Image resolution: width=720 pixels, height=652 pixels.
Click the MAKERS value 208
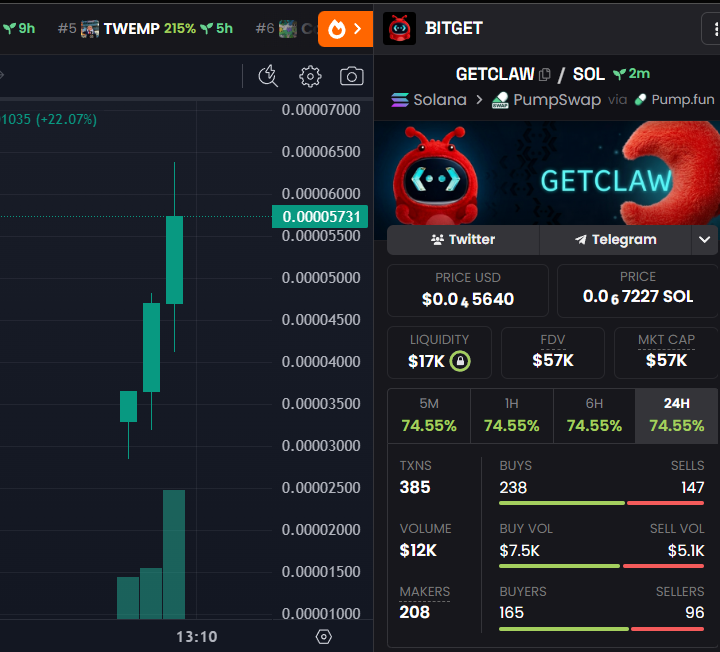414,612
